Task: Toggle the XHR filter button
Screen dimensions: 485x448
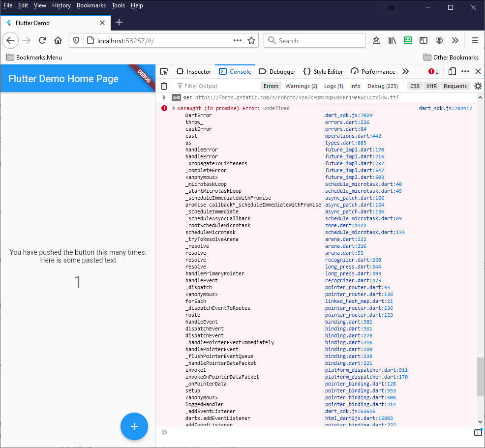Action: tap(431, 86)
